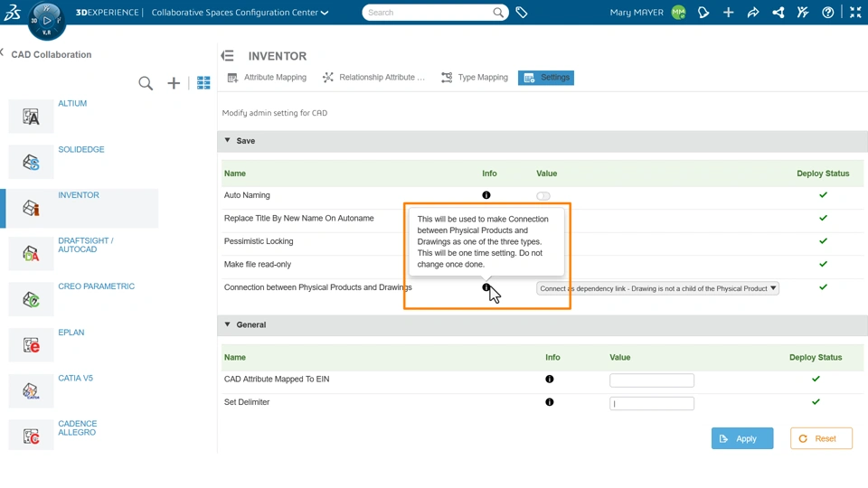Viewport: 868px width, 488px height.
Task: Click CAD Attribute Mapped To EIN field
Action: [x=651, y=380]
